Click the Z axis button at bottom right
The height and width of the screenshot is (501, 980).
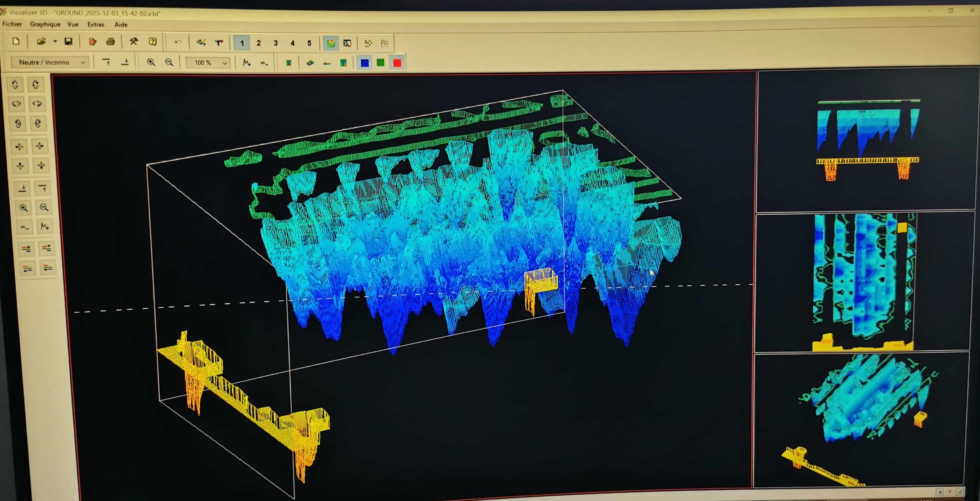(959, 492)
